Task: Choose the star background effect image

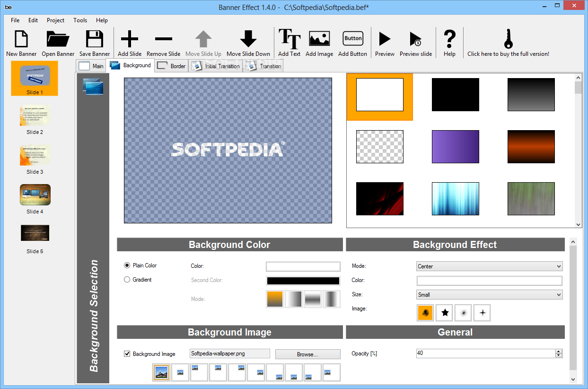Action: pos(444,313)
